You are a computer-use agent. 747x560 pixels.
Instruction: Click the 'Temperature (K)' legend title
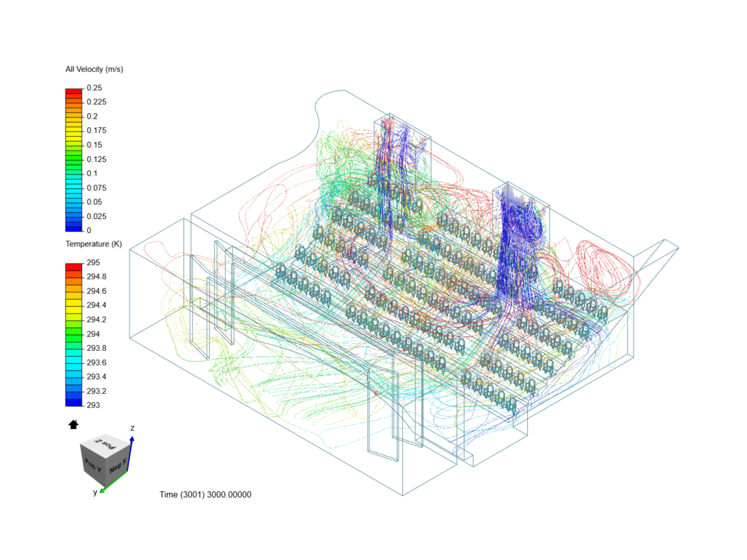point(94,244)
